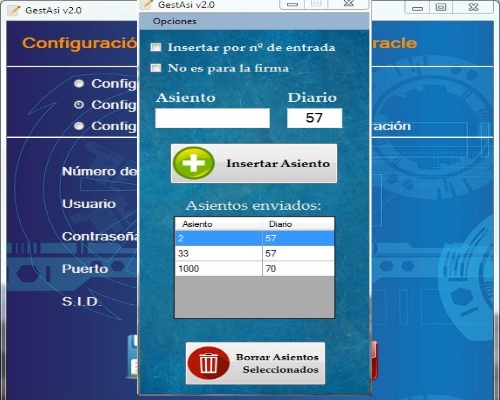Open the Opciones menu
Screen dimensions: 500x400
(x=175, y=21)
